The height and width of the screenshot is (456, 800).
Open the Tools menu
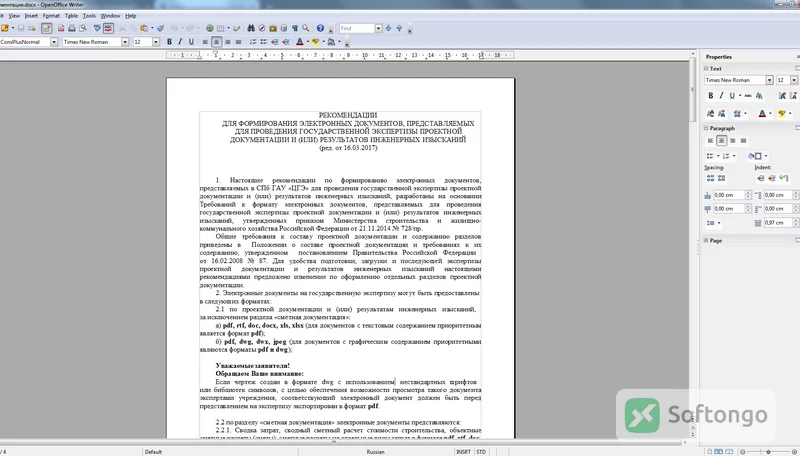click(89, 16)
